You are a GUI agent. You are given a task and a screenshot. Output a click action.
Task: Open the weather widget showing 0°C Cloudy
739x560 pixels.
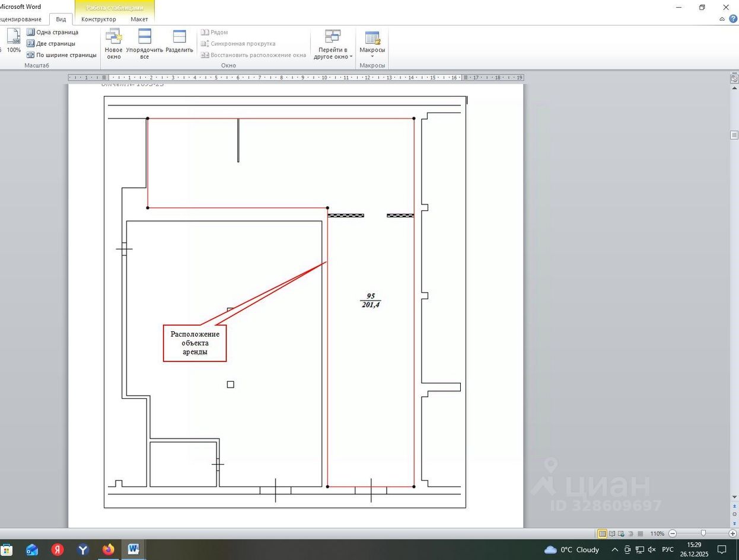tap(572, 549)
